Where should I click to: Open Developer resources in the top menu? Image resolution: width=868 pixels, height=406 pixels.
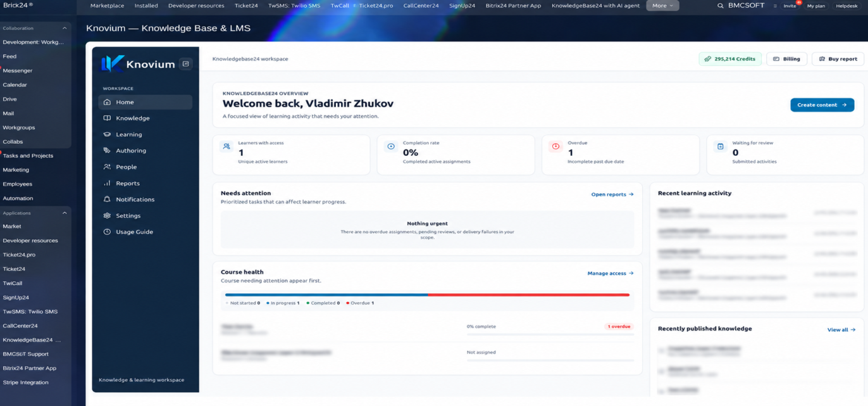point(196,6)
